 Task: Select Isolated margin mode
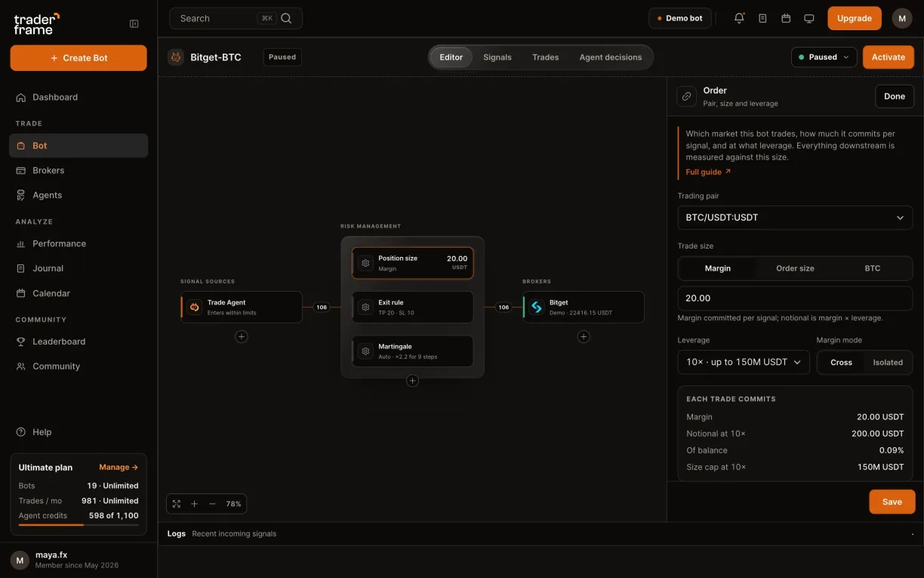click(888, 362)
